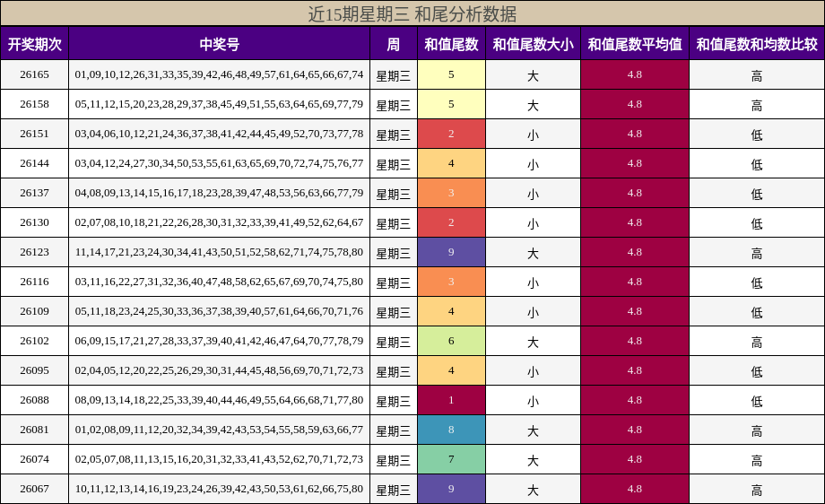Click 星期三 cell in row 26151
This screenshot has height=504, width=825.
point(394,135)
